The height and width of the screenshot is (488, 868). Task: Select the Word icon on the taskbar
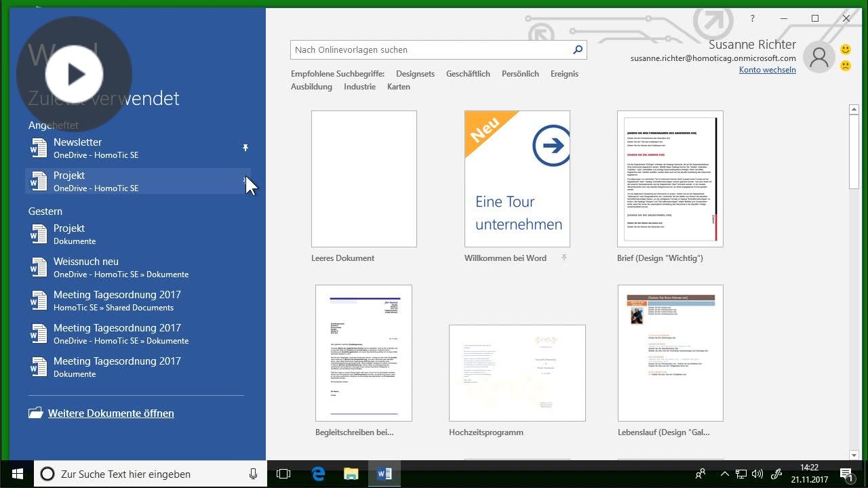click(x=384, y=474)
